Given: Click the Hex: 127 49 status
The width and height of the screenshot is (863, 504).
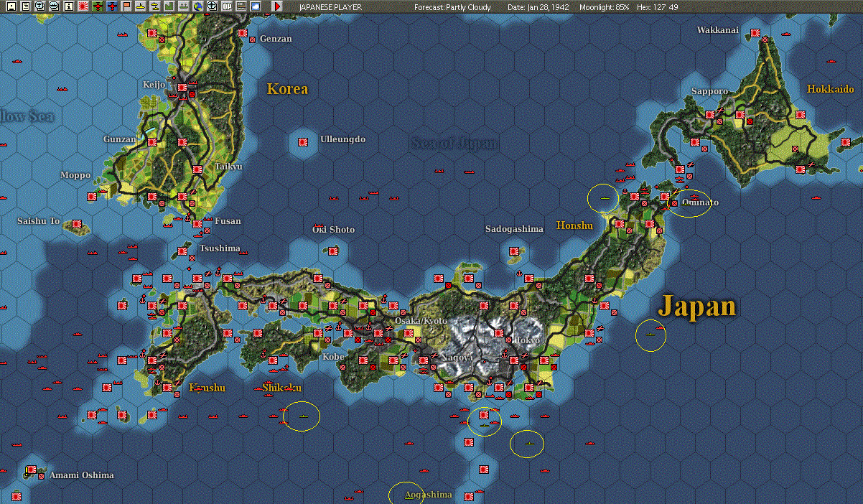Looking at the screenshot, I should tap(658, 7).
